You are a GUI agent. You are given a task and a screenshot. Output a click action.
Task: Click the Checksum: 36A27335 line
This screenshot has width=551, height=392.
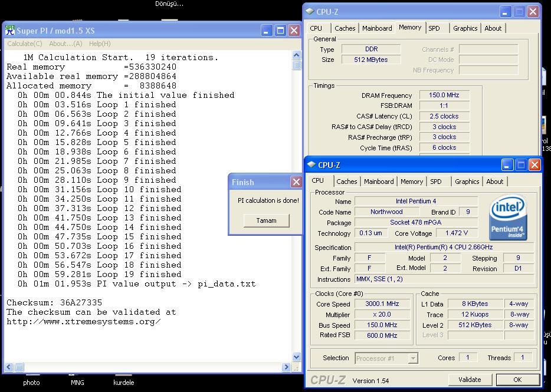54,303
